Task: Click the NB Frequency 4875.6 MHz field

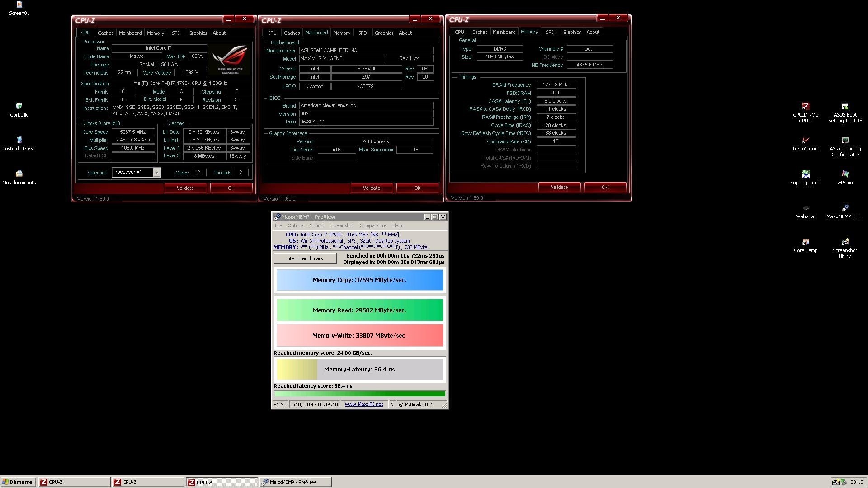Action: 590,65
